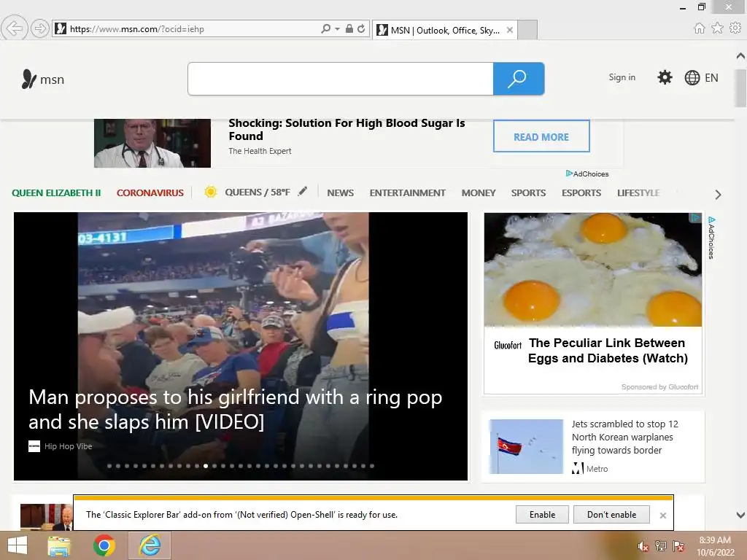747x560 pixels.
Task: Open the address bar dropdown arrow
Action: pos(337,28)
